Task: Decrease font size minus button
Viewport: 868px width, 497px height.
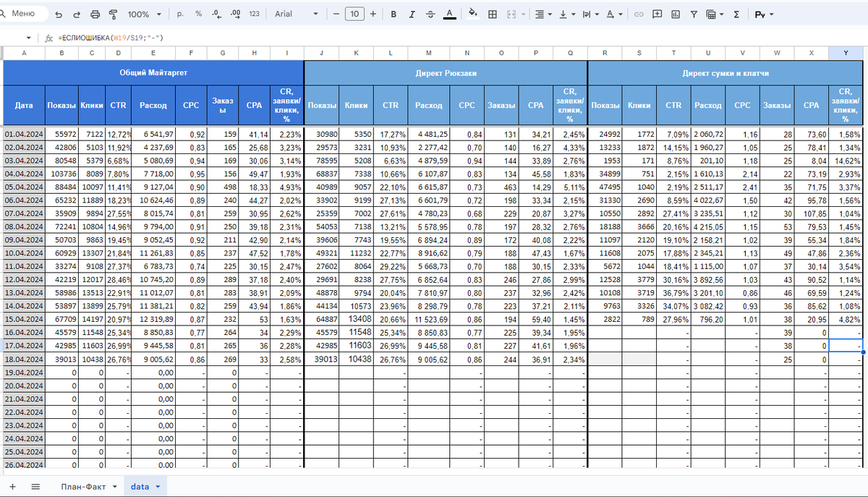Action: (x=336, y=14)
